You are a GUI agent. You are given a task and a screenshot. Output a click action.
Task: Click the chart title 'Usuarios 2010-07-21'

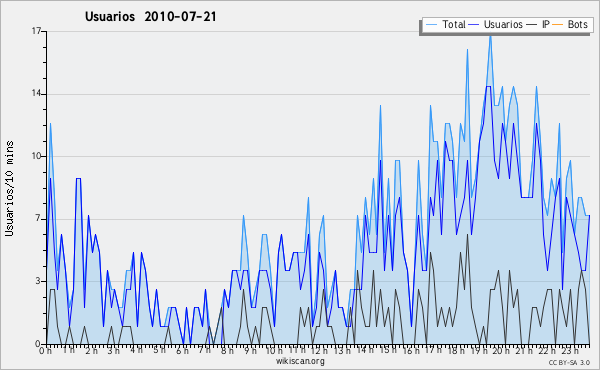(x=150, y=16)
